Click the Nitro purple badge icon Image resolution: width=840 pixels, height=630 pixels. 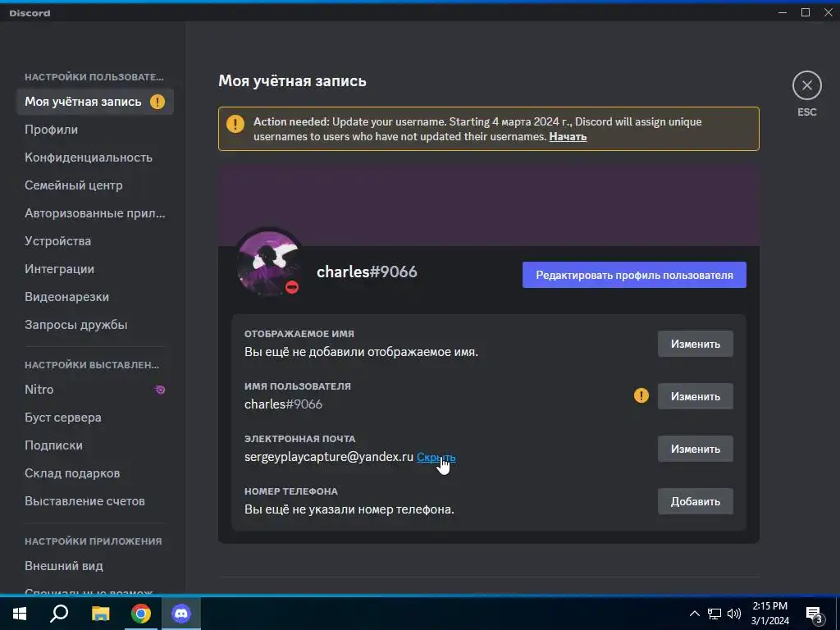(x=160, y=390)
